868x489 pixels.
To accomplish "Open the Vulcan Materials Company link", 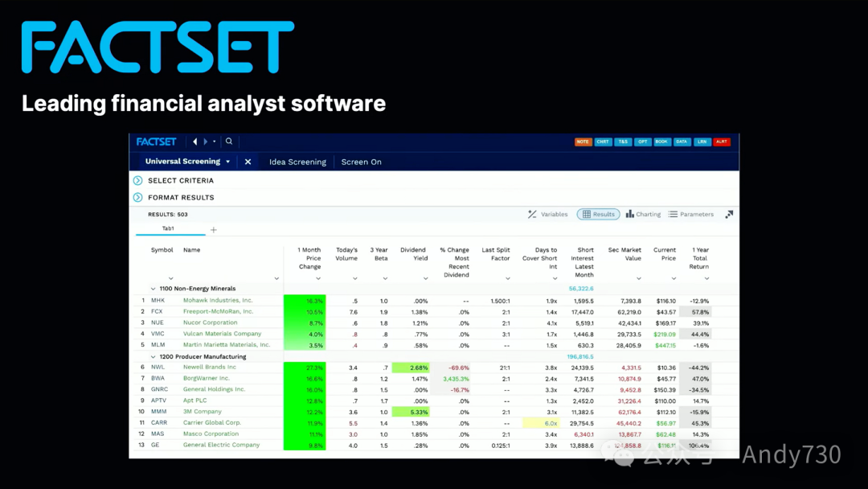I will pos(223,334).
